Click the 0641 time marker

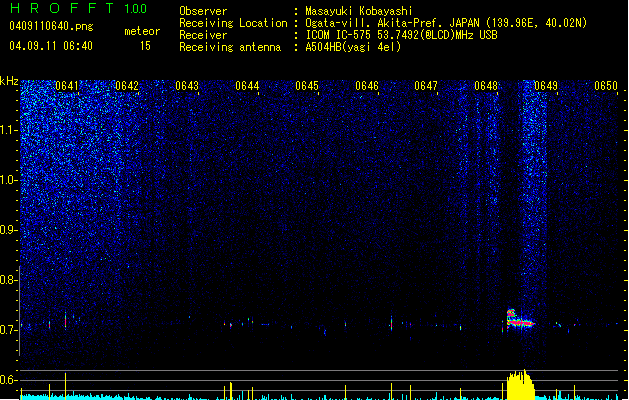click(x=67, y=86)
